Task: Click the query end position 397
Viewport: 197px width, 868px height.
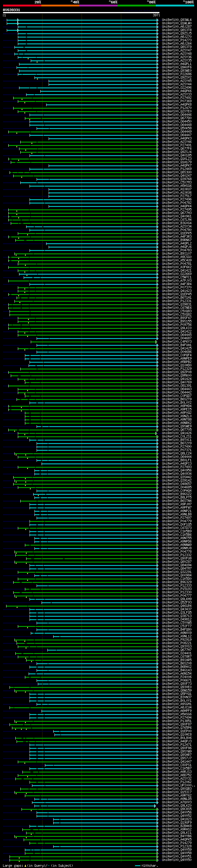Action: [x=155, y=15]
